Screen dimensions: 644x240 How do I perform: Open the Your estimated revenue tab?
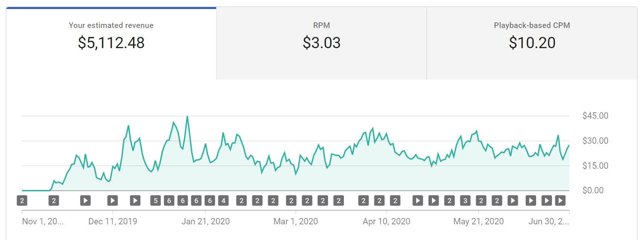(111, 43)
